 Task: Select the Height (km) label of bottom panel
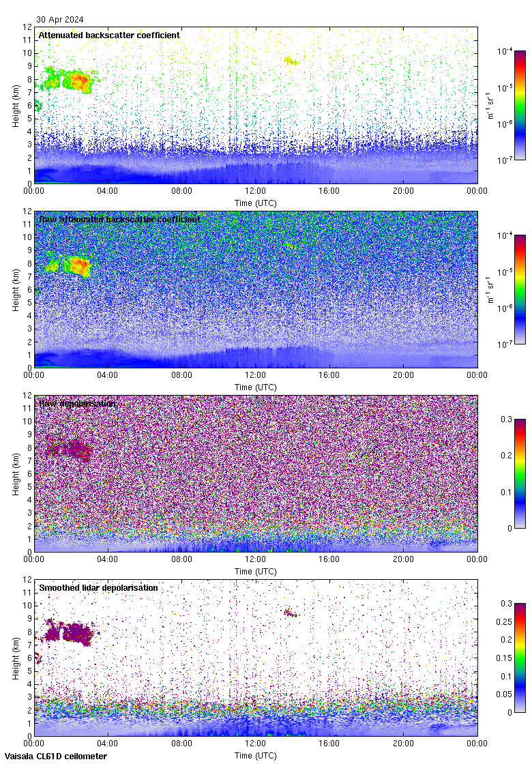click(16, 658)
